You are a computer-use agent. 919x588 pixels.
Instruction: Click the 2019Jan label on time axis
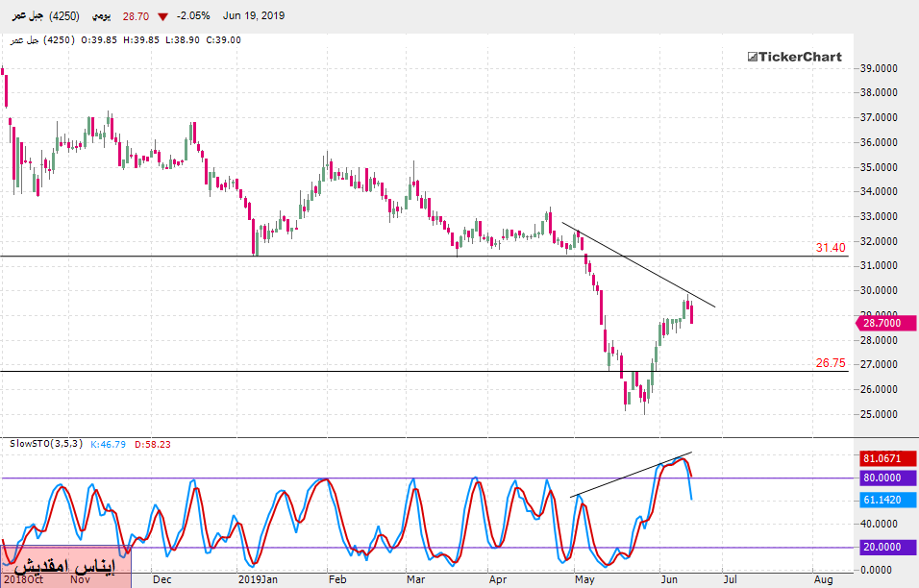(x=257, y=580)
